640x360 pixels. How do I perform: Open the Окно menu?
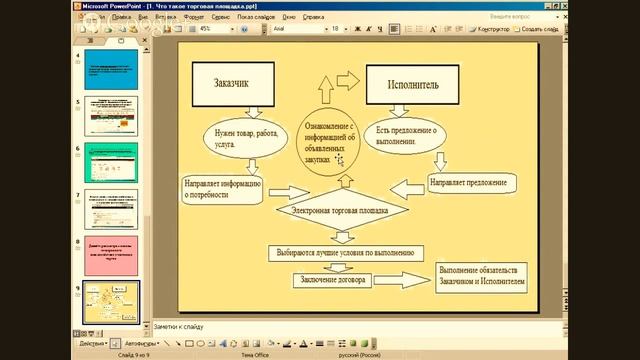[x=289, y=17]
